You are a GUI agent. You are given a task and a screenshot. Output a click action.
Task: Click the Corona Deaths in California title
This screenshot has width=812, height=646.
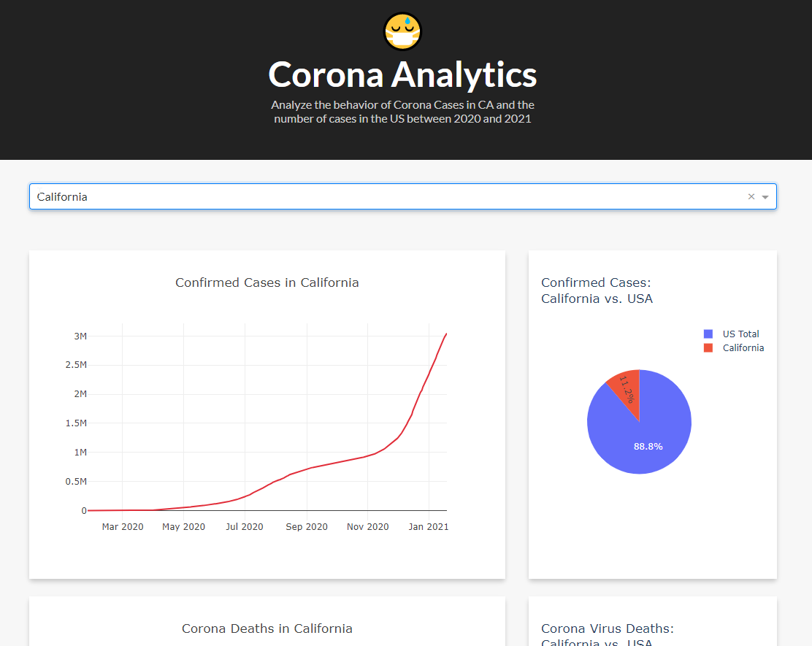click(x=267, y=628)
